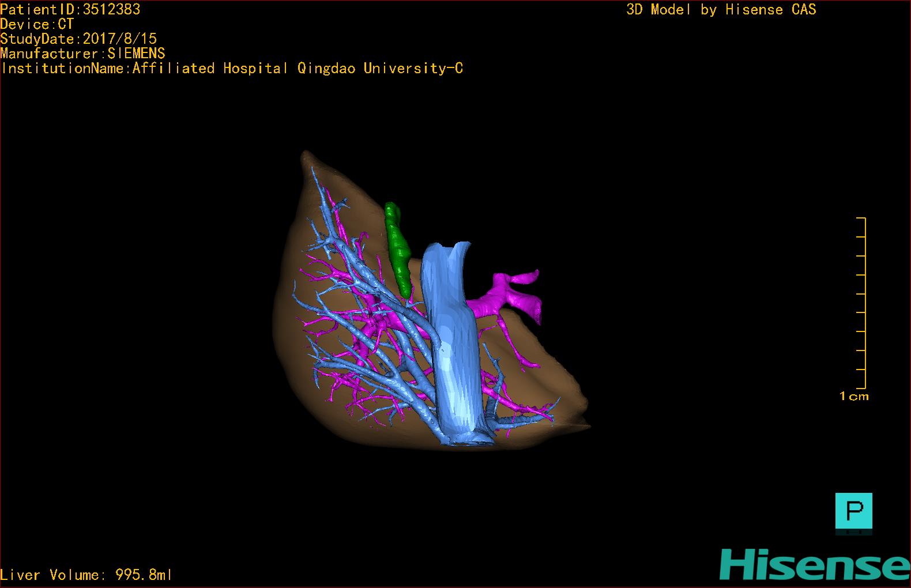
Task: Select the 'Liver Volume: 995.8ml' readout
Action: click(x=86, y=575)
